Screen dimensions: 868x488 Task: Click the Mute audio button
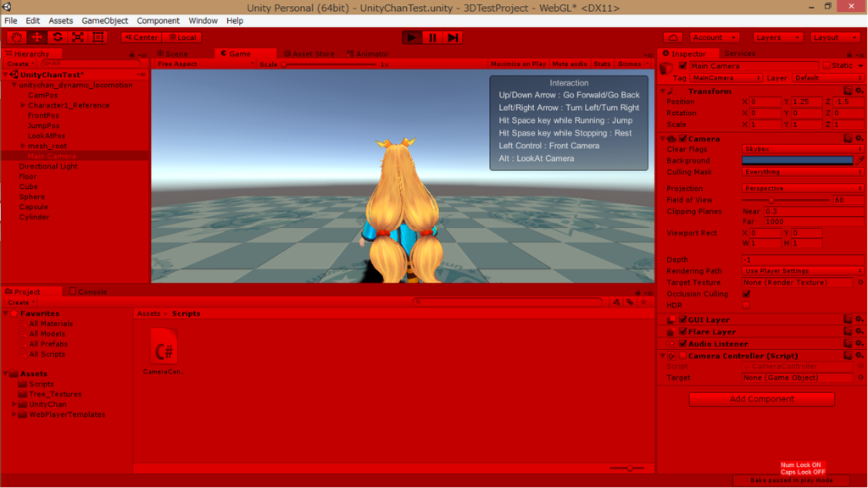click(x=570, y=64)
